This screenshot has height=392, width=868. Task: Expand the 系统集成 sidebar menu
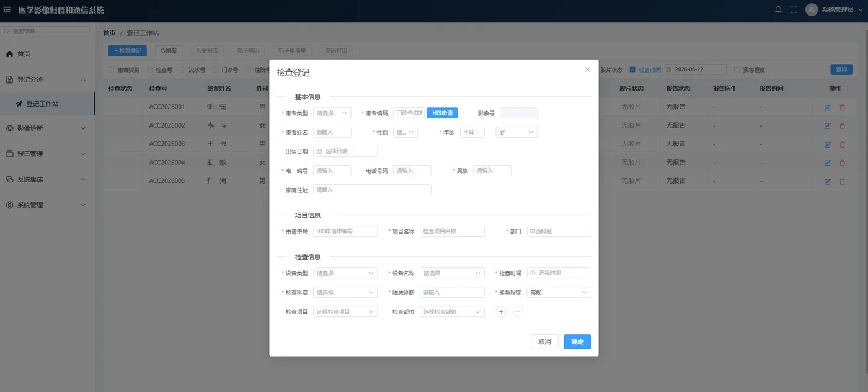point(83,179)
